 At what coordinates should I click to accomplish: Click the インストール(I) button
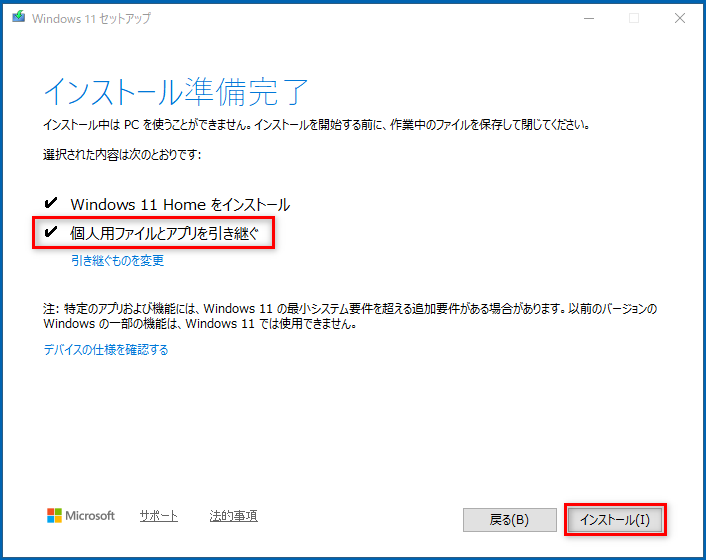point(615,520)
